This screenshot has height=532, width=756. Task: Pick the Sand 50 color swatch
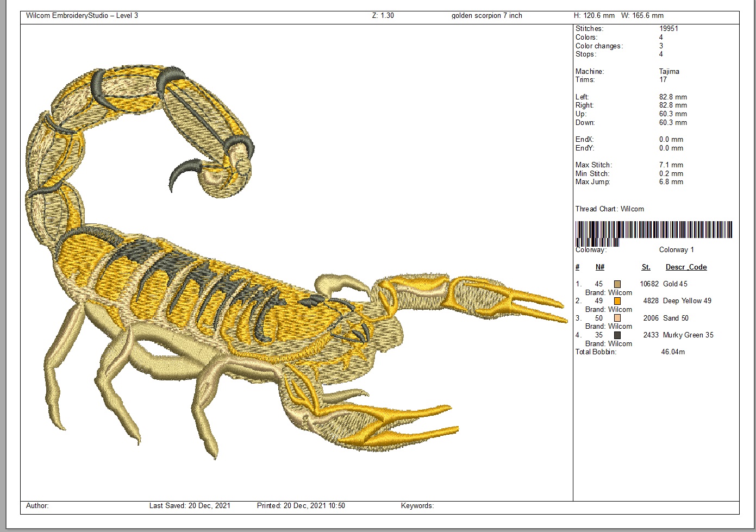pyautogui.click(x=617, y=318)
